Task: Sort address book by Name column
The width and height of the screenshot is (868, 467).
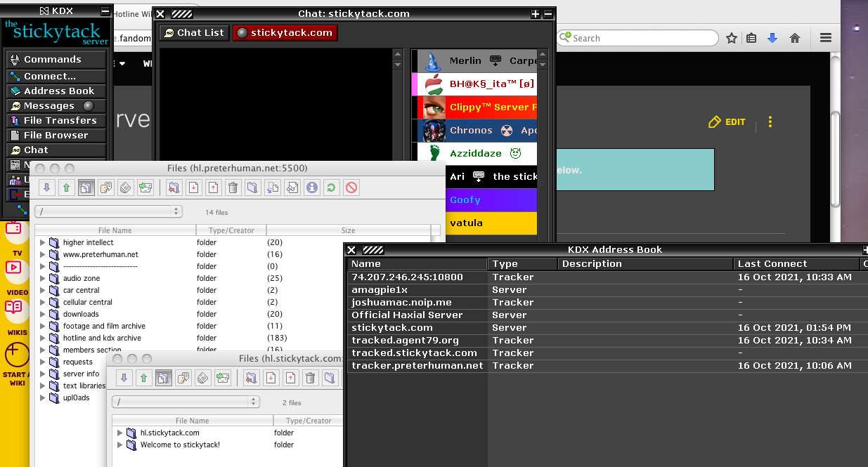Action: pyautogui.click(x=417, y=264)
